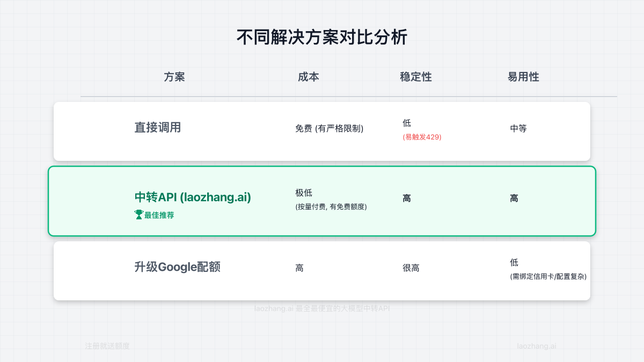The height and width of the screenshot is (362, 644).
Task: Click the 免费 (有严格限制) cost cell
Action: pyautogui.click(x=330, y=129)
